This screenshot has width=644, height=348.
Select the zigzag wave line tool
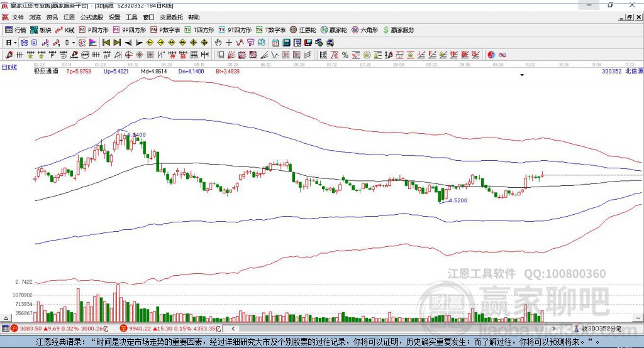click(274, 55)
